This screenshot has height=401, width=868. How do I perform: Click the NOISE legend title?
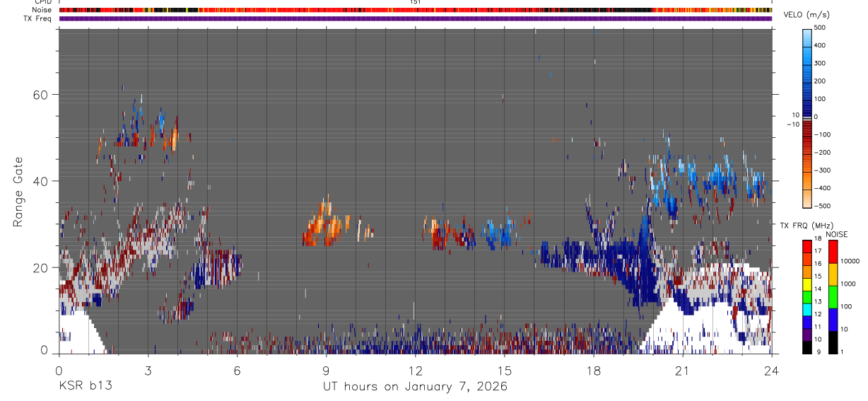pos(837,234)
